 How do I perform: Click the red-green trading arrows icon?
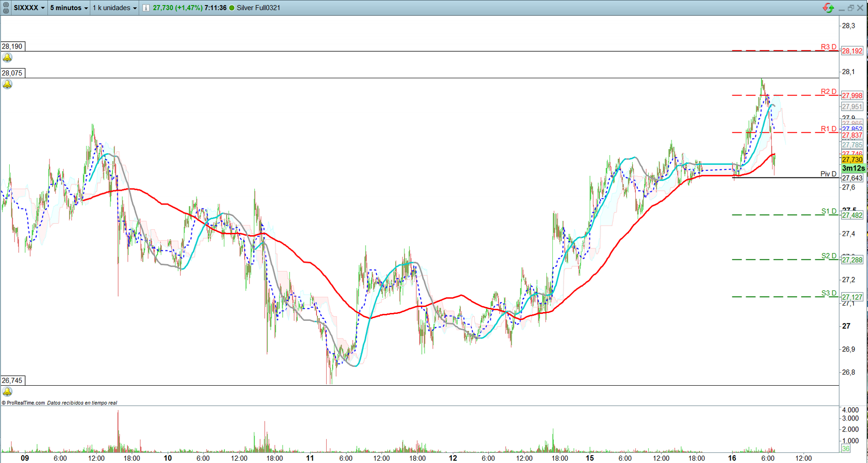(828, 8)
